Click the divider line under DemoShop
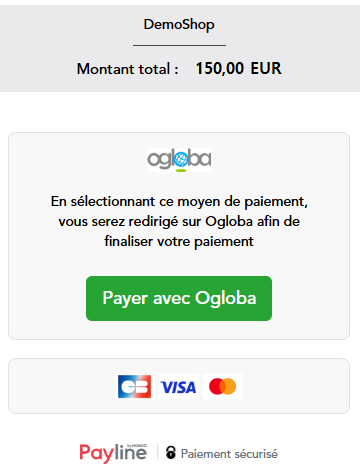The height and width of the screenshot is (475, 360). [x=179, y=45]
